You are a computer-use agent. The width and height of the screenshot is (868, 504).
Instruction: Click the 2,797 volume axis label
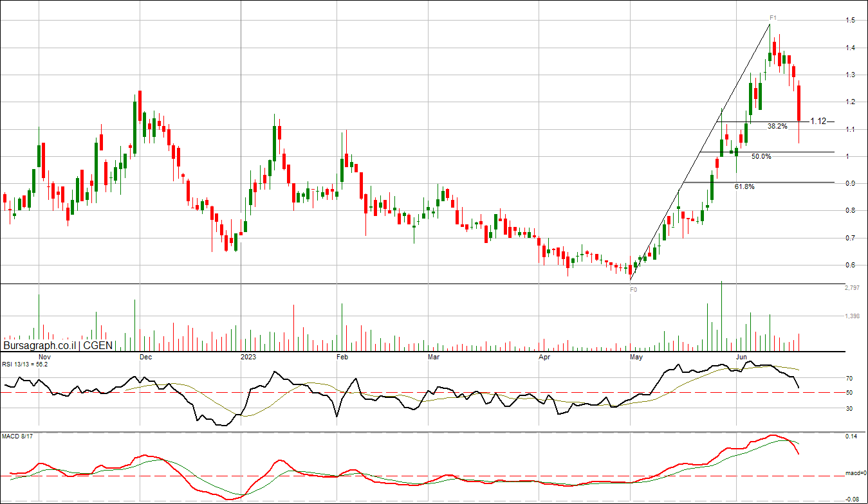pyautogui.click(x=852, y=289)
